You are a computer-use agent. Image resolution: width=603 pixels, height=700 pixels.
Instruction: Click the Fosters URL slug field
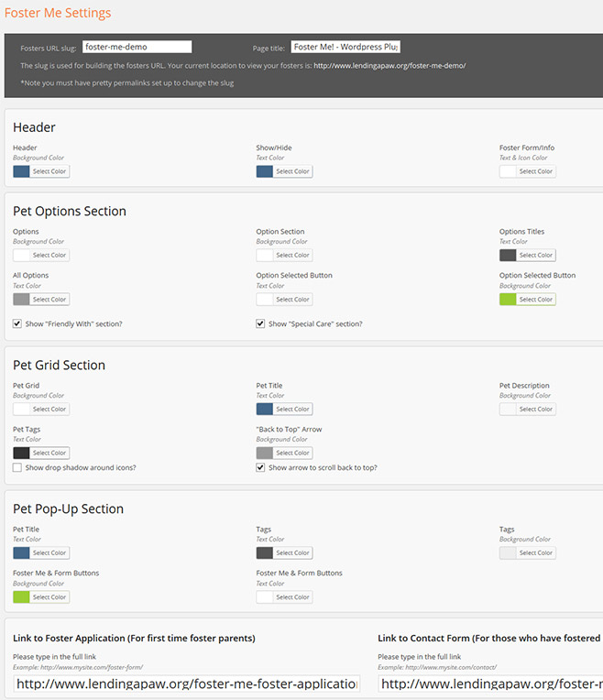[137, 47]
